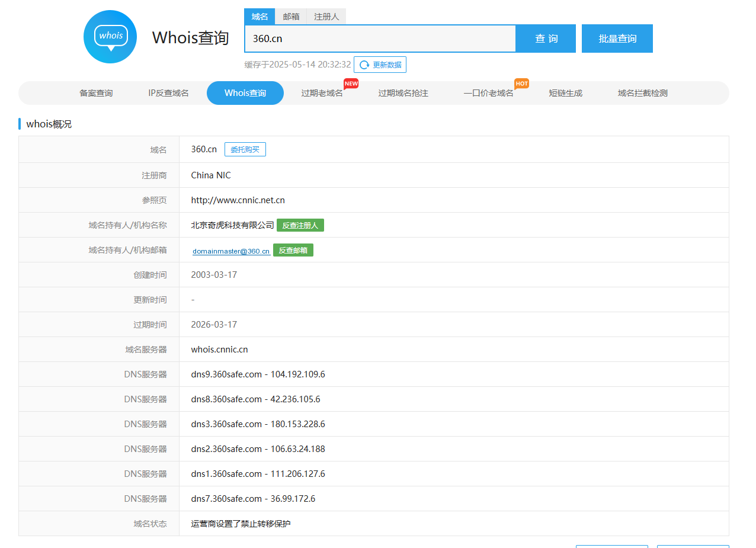The width and height of the screenshot is (756, 548).
Task: Click the 批量查询 button
Action: click(617, 39)
